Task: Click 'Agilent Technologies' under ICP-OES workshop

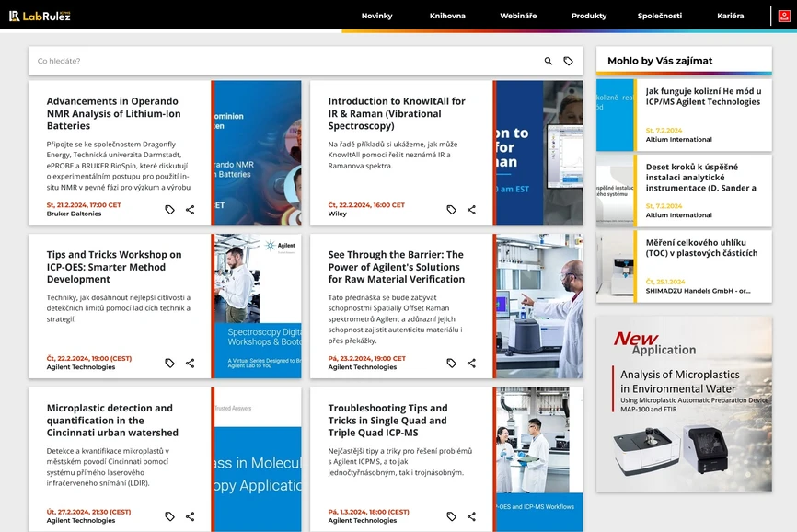Action: [81, 367]
